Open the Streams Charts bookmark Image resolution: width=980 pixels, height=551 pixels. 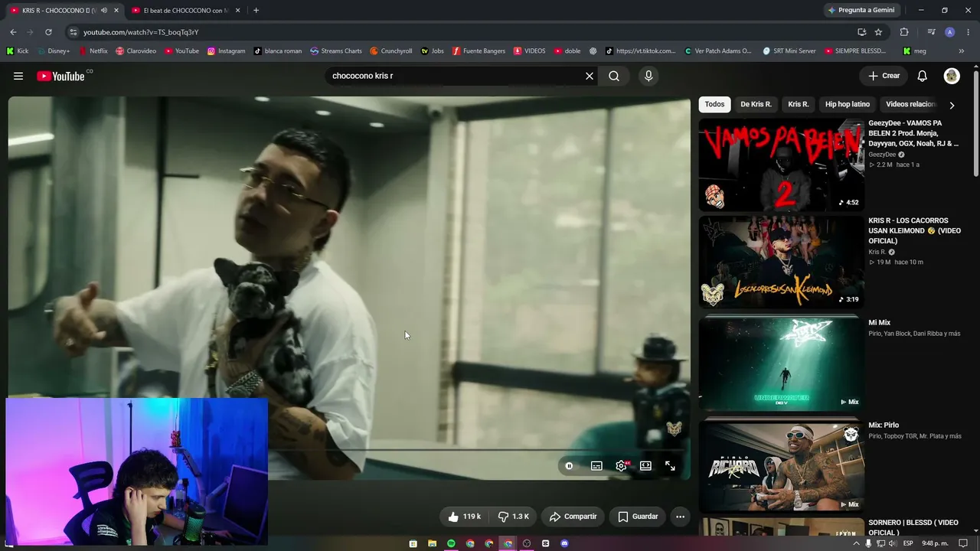pyautogui.click(x=335, y=51)
